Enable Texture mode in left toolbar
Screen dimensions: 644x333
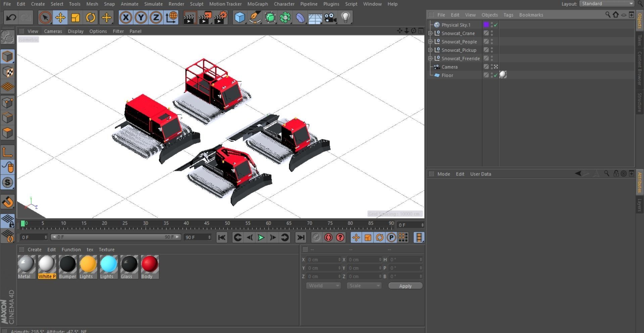[7, 72]
